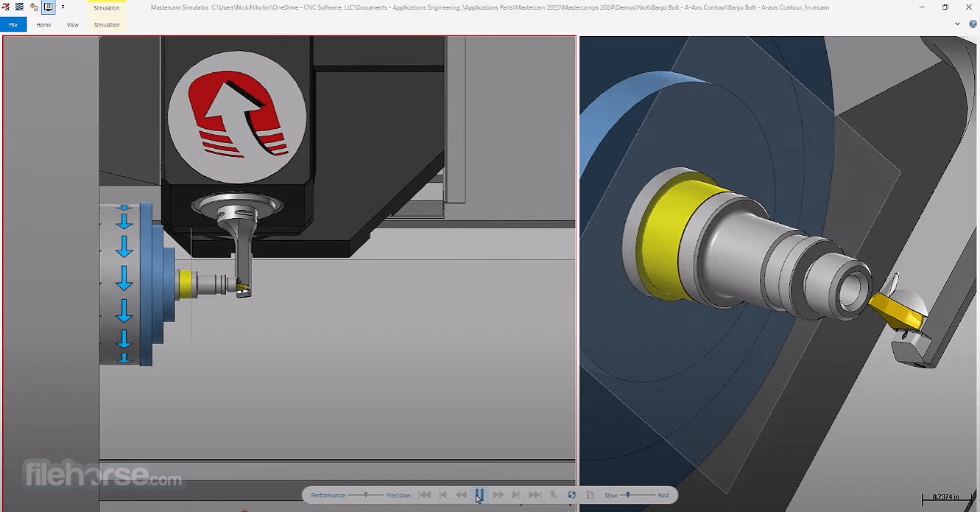The image size is (980, 512).
Task: Click the Fast label on speed control
Action: coord(663,495)
